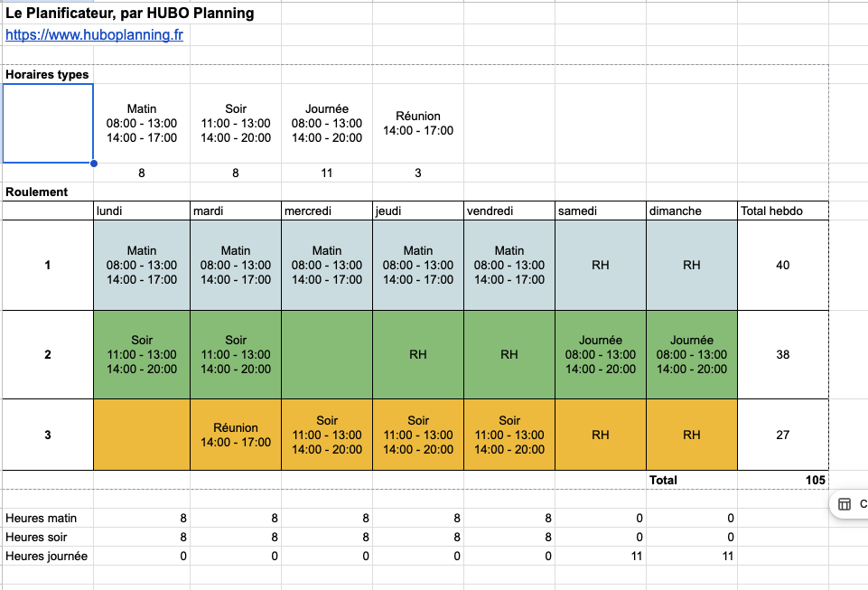Select row 1 blue Matin cell under lundi

142,265
